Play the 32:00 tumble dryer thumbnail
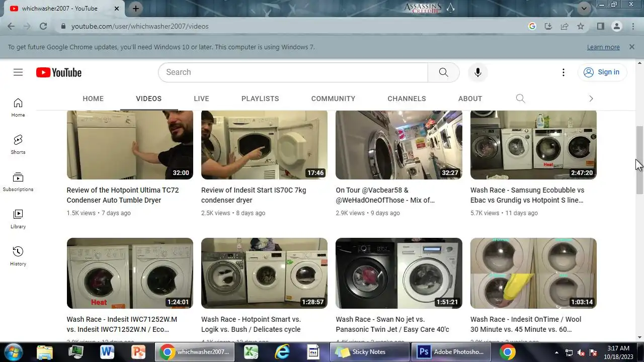 (x=130, y=145)
